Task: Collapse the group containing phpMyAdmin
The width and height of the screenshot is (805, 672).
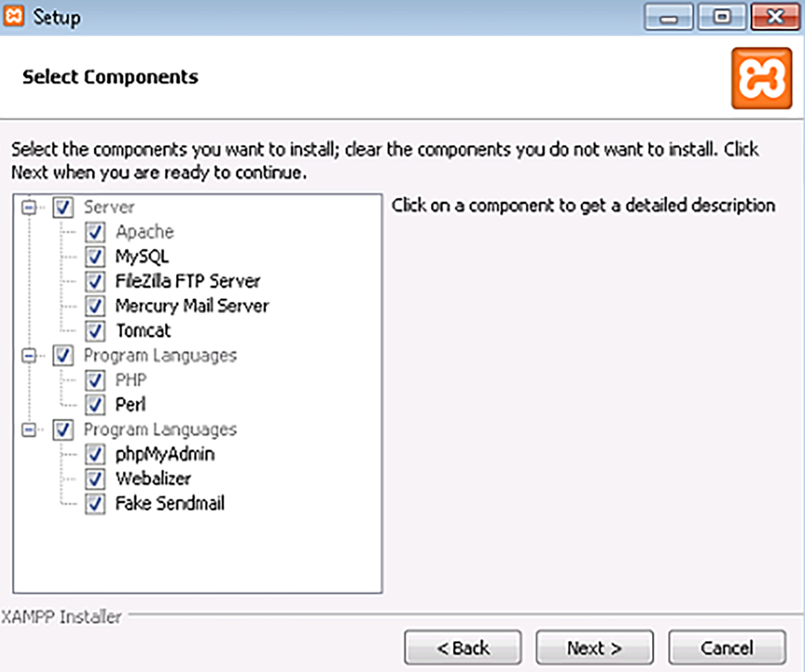Action: pyautogui.click(x=29, y=430)
